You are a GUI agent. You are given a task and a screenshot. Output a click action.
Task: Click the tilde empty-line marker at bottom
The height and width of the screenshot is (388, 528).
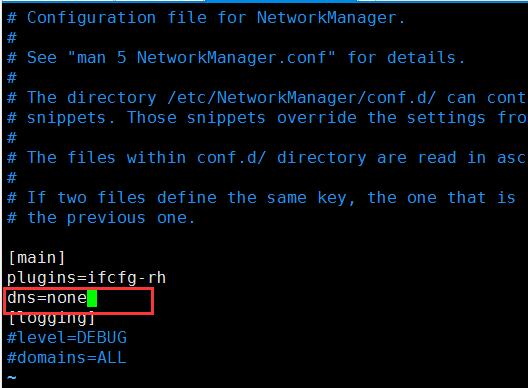point(11,378)
